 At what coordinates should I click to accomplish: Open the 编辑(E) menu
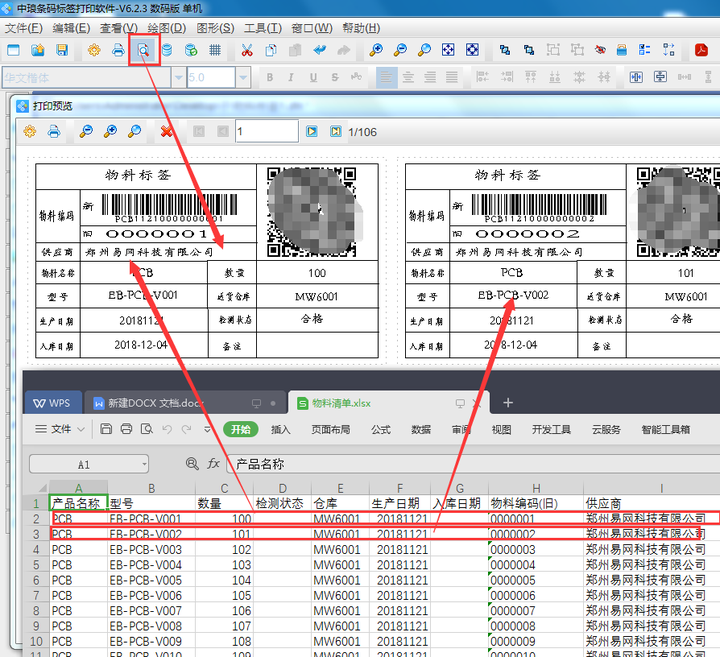click(x=71, y=28)
